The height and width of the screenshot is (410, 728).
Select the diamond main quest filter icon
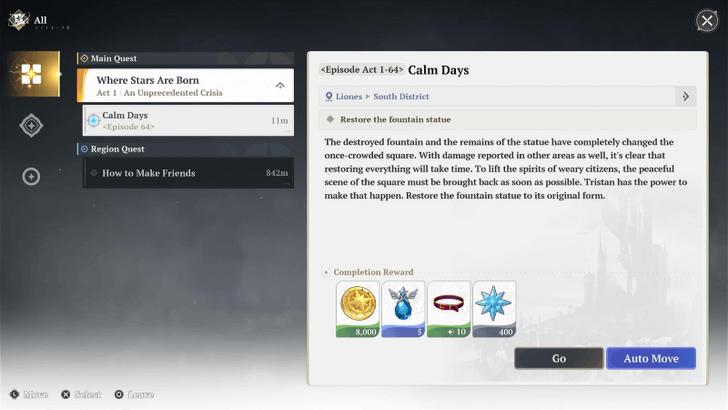(31, 125)
